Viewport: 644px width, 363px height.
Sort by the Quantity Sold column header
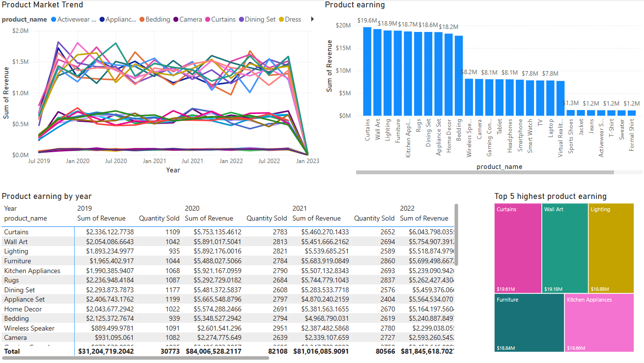pos(159,218)
